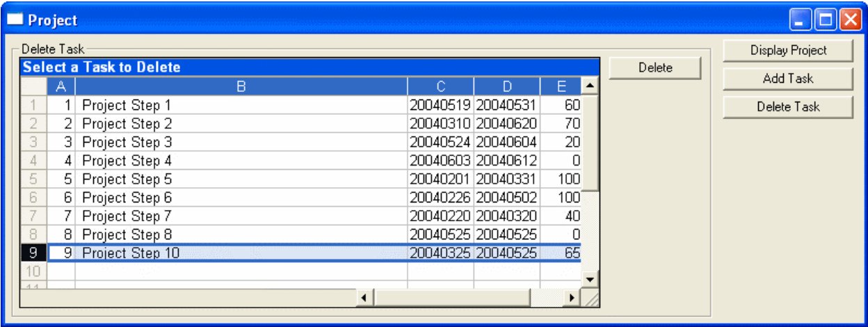Maximize the Project window
Screen dimensions: 868x327
click(x=825, y=20)
